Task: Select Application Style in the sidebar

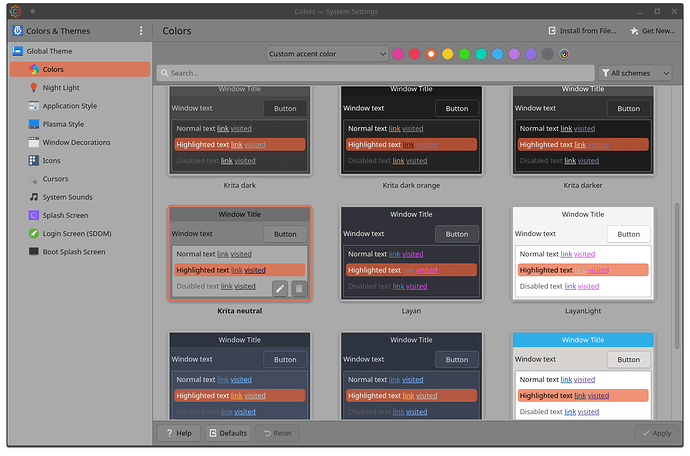Action: 69,106
